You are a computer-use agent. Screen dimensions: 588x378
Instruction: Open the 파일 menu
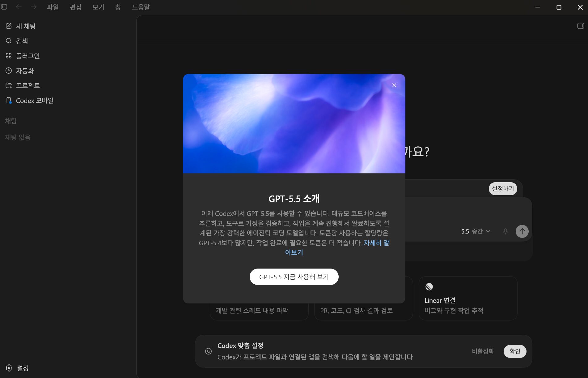(53, 7)
